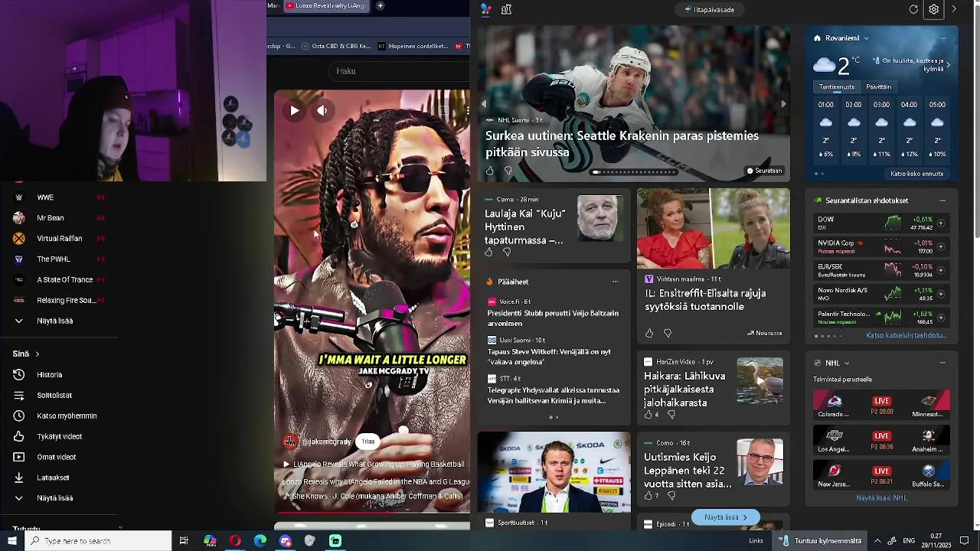The image size is (980, 551).
Task: Like the Haikara video story
Action: tap(648, 415)
